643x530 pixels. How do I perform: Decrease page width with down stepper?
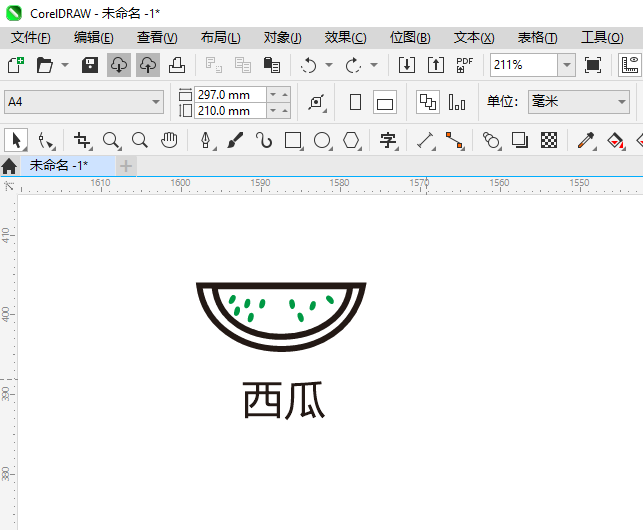click(x=273, y=95)
